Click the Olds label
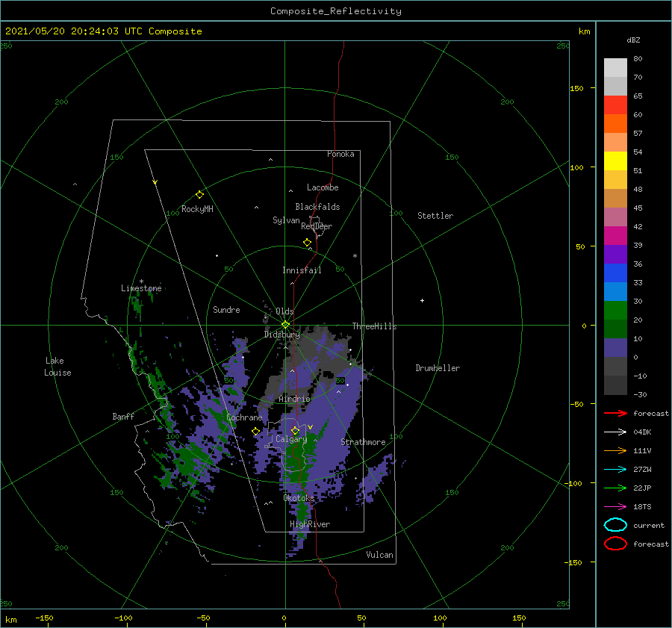672x628 pixels. coord(284,311)
